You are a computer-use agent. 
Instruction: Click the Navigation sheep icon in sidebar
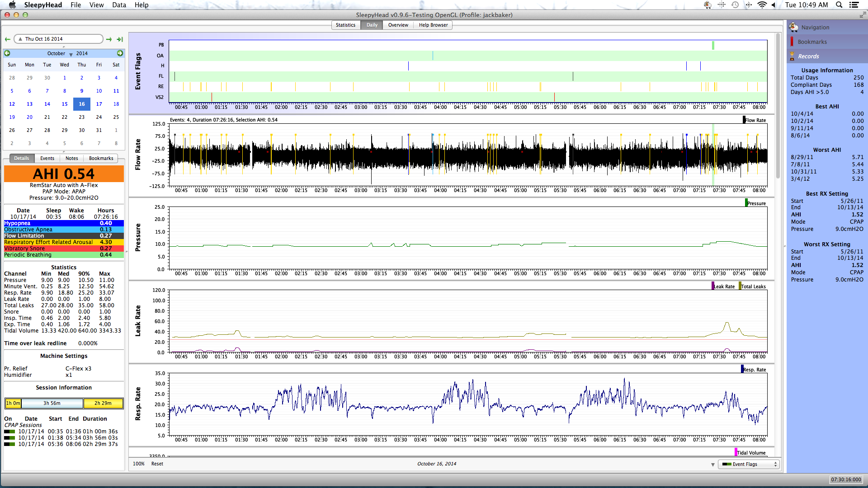point(793,27)
